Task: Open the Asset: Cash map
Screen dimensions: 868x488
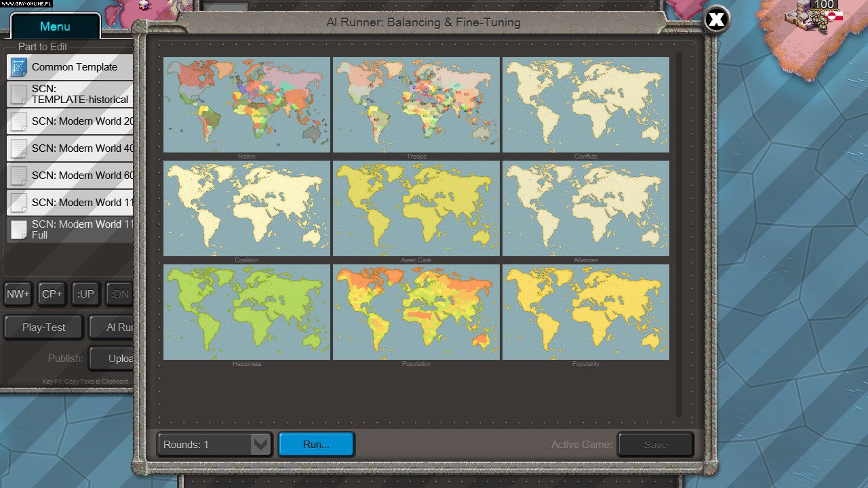Action: [416, 207]
